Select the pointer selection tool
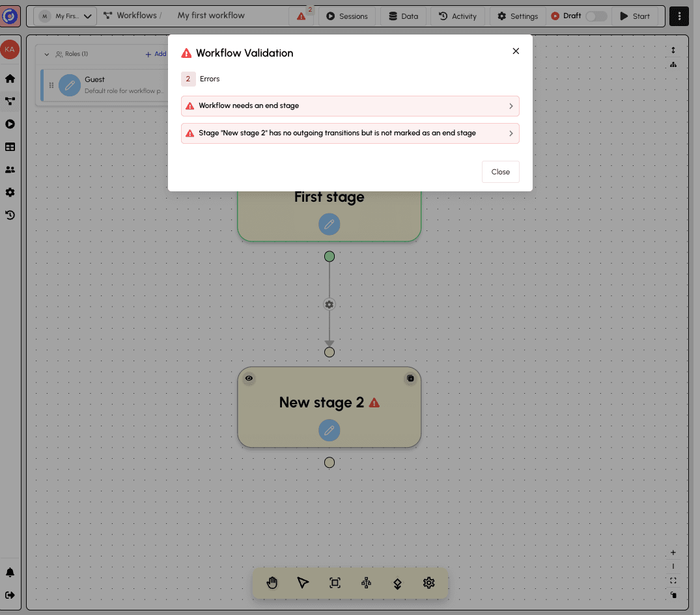Screen dimensions: 700x615 point(303,582)
